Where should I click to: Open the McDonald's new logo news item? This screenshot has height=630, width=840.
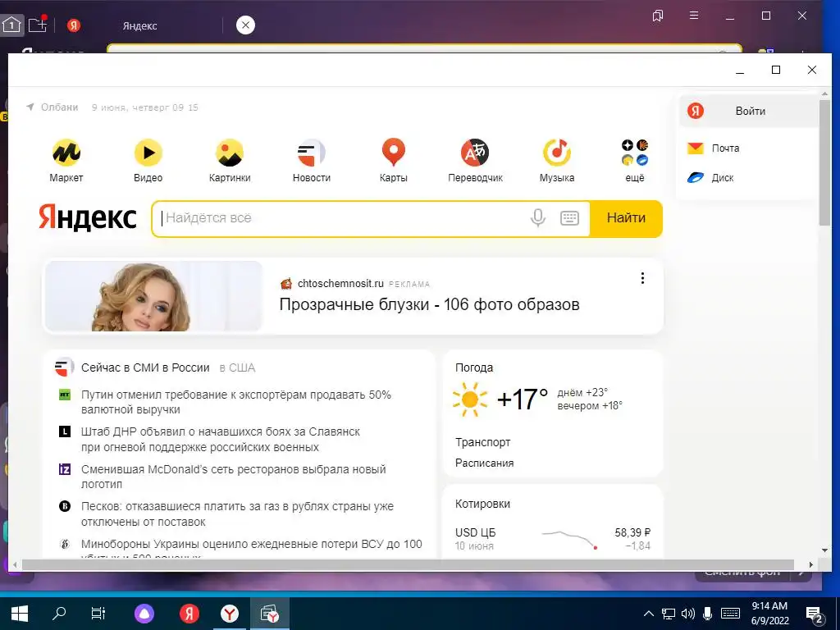tap(234, 477)
